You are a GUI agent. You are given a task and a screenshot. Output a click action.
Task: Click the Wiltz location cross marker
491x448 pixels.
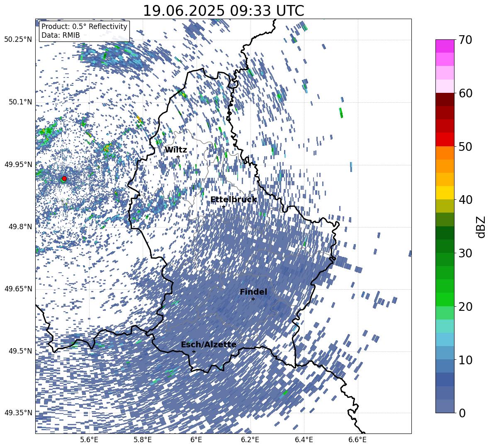coord(178,156)
